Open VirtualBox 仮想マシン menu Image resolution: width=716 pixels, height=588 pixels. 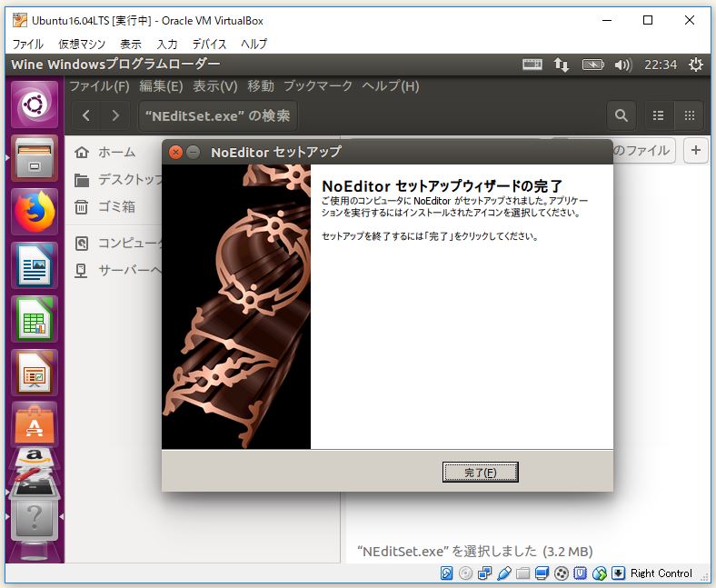[x=82, y=44]
